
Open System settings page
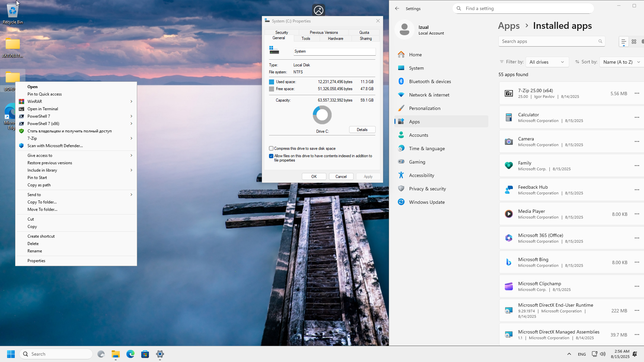[441, 68]
